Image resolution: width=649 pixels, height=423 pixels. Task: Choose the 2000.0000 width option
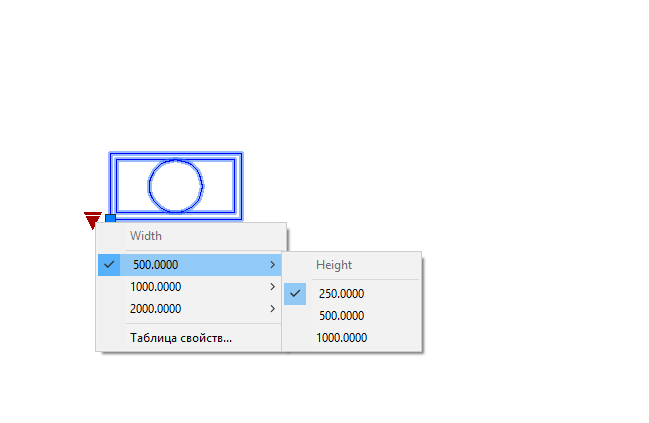tap(189, 309)
